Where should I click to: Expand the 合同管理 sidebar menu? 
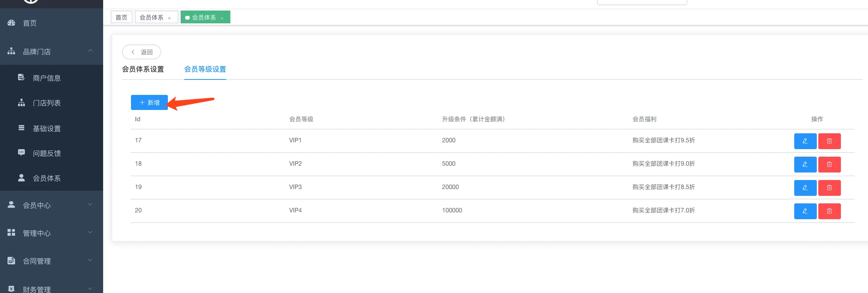coord(90,260)
